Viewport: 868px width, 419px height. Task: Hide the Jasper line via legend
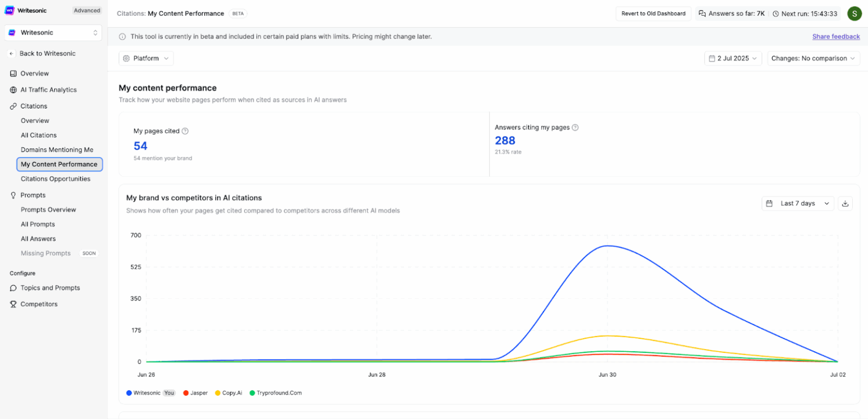pyautogui.click(x=196, y=392)
